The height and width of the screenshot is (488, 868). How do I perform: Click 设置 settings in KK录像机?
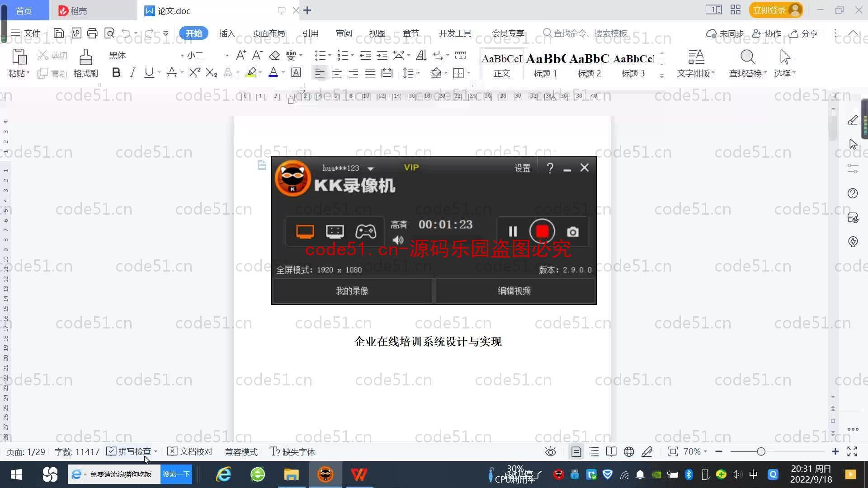[x=522, y=168]
